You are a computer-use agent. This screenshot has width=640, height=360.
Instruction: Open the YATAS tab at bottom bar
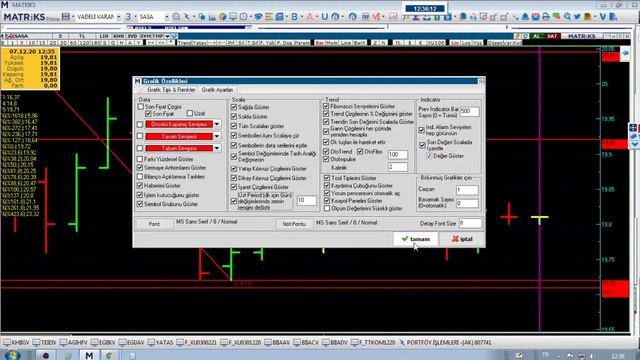click(x=160, y=342)
